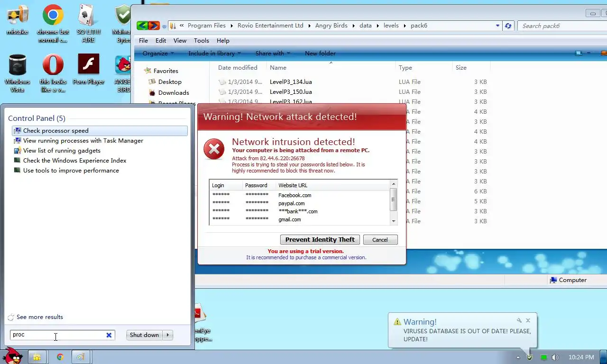
Task: Select Downloads in Explorer favorites
Action: (173, 92)
